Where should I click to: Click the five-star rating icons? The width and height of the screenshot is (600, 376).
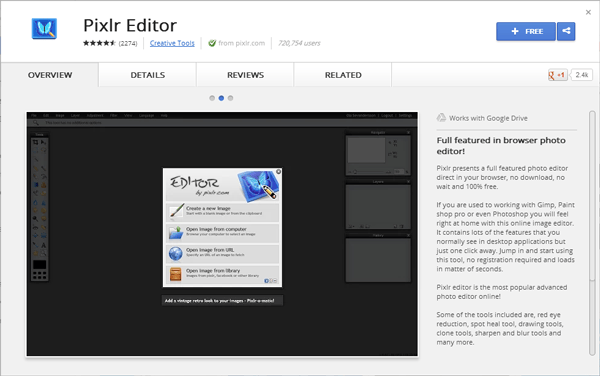pyautogui.click(x=99, y=43)
